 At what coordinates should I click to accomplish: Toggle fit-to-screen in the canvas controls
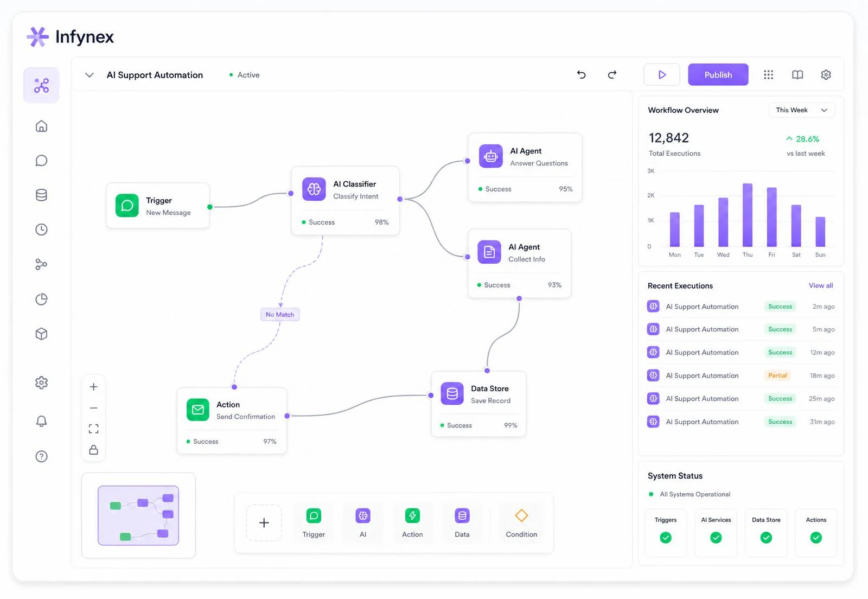93,429
